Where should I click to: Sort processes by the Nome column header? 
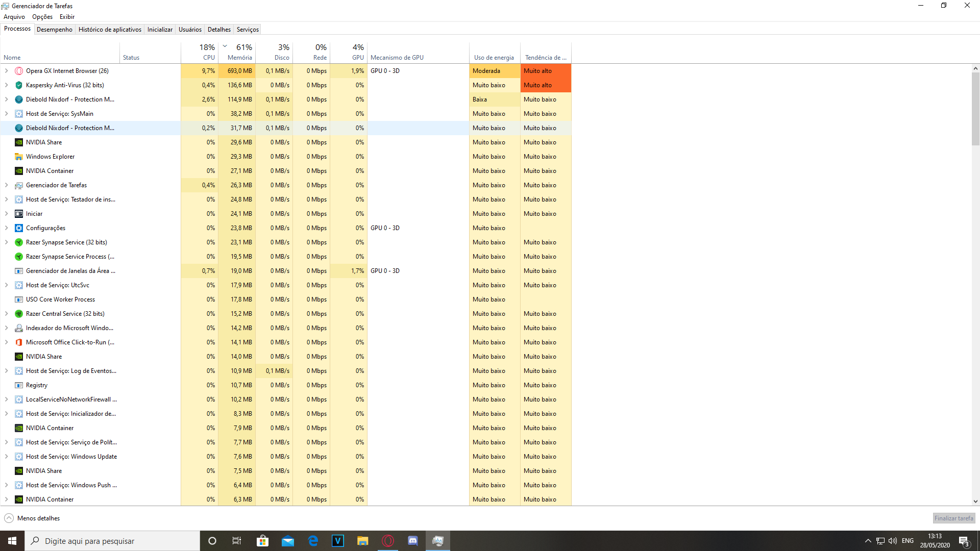pos(60,52)
